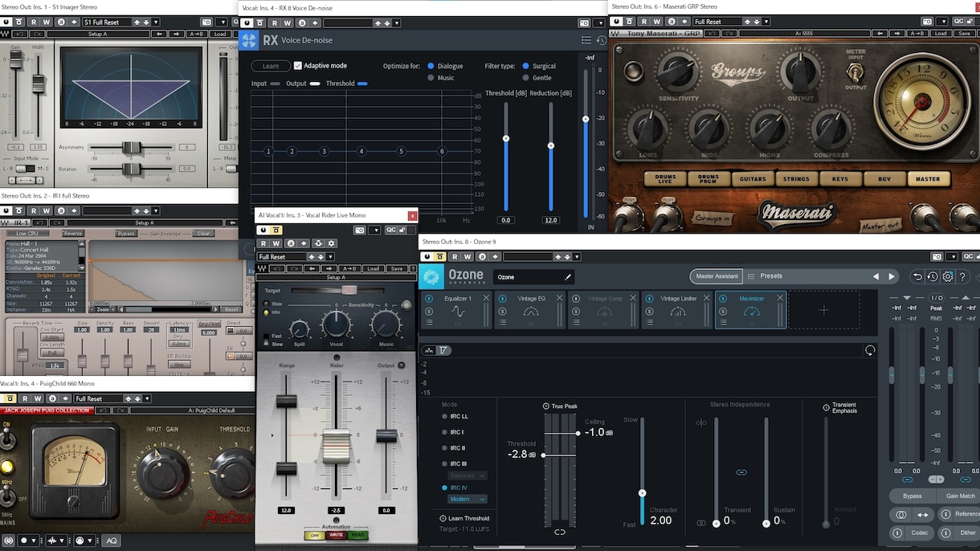Click the Learn button in RX De-noise
This screenshot has width=980, height=551.
coord(271,66)
